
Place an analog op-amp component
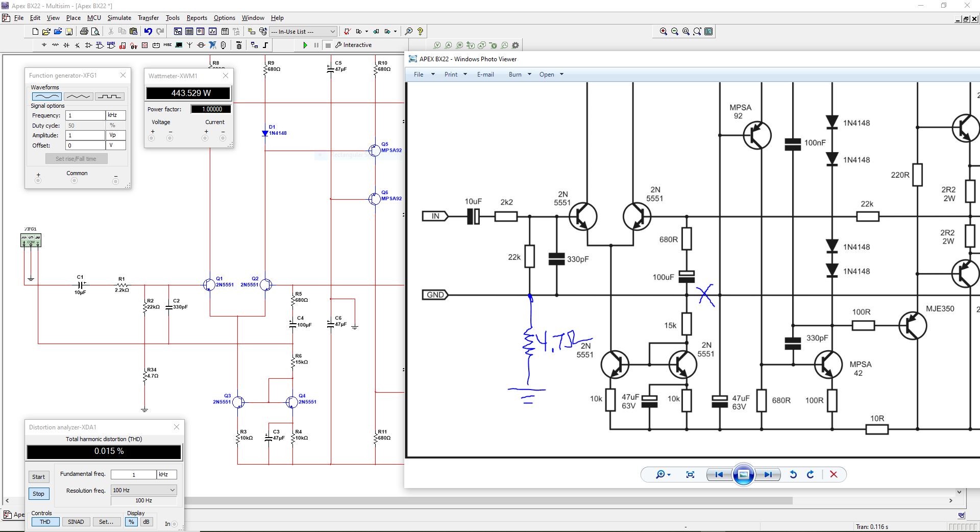[x=88, y=45]
